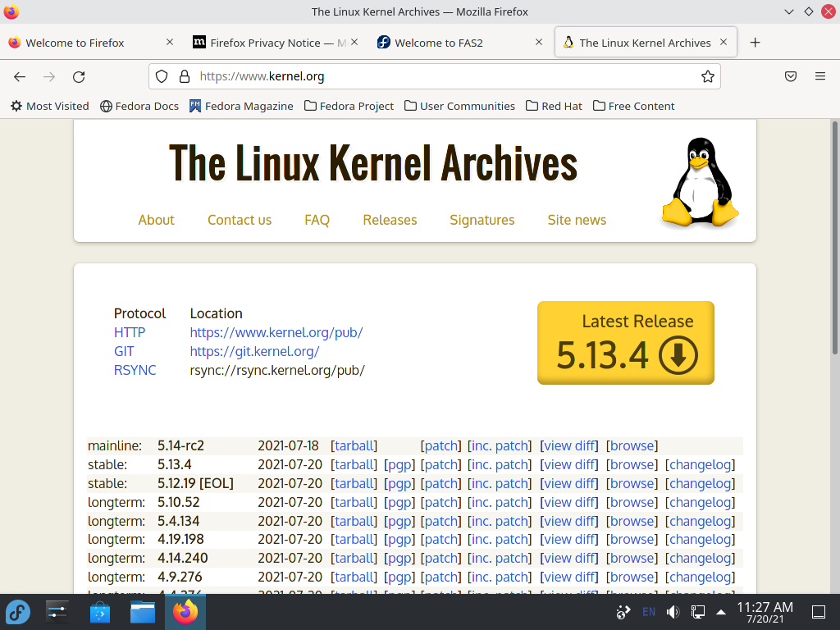Image resolution: width=840 pixels, height=630 pixels.
Task: View diff for longterm 4.19.198
Action: coord(569,540)
